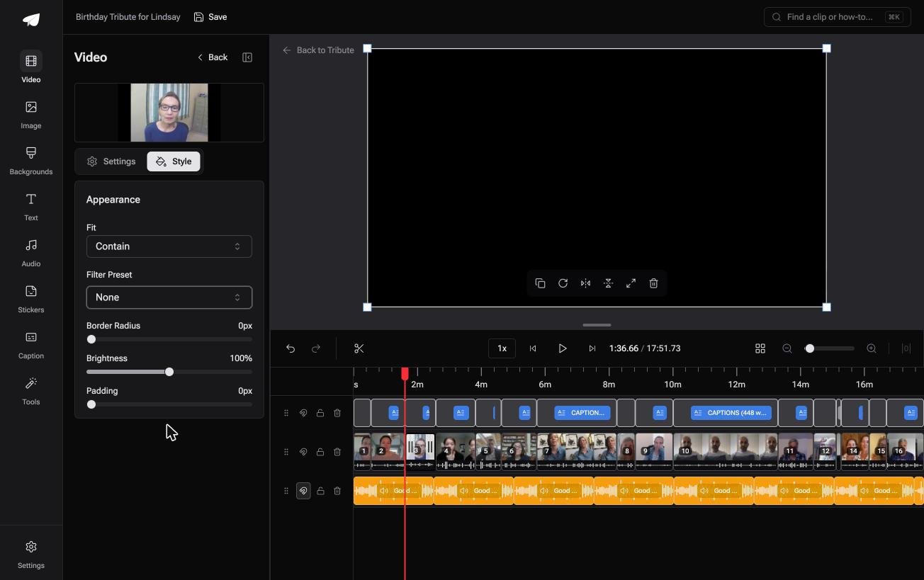Open the Image panel in the sidebar

pos(31,115)
